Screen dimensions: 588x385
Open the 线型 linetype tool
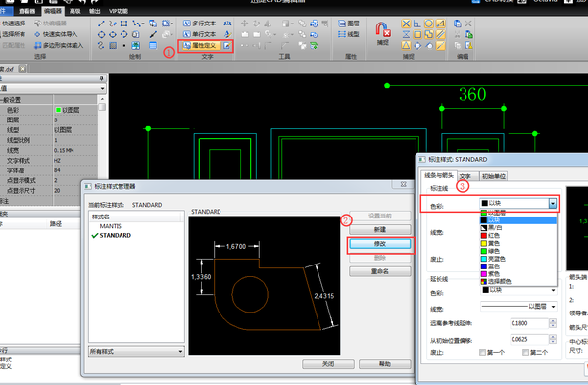348,34
